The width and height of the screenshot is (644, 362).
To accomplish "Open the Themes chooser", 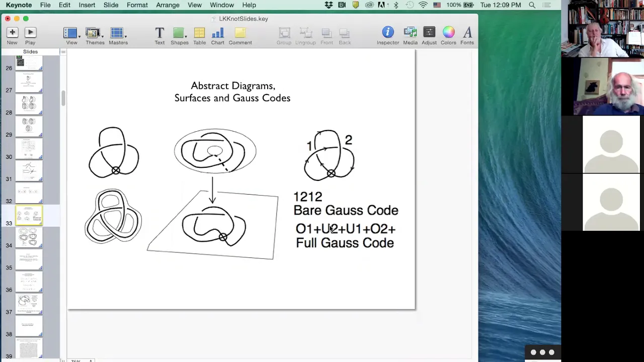I will point(95,36).
